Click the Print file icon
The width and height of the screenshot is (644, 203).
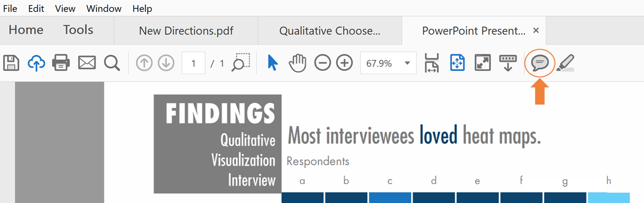click(61, 63)
